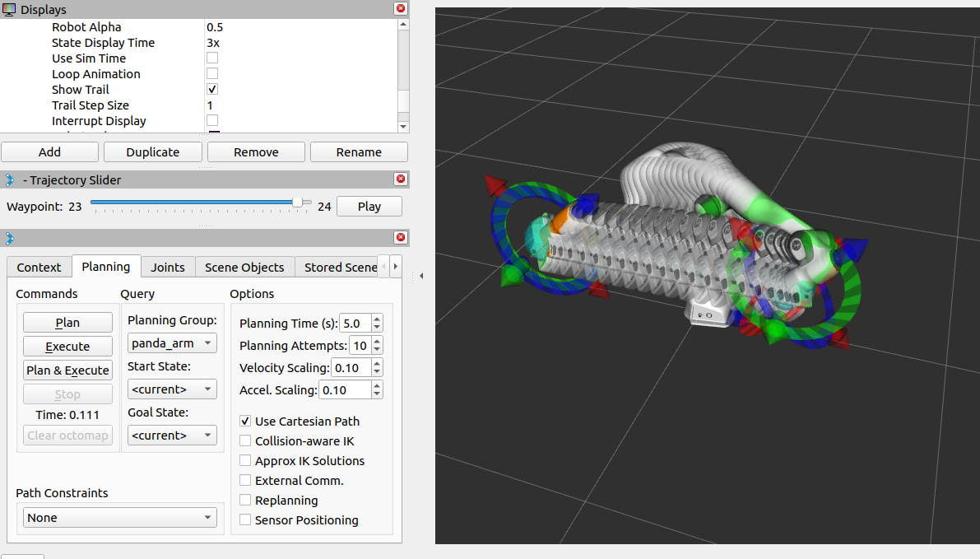Click the Remove display button
This screenshot has height=559, width=980.
pos(256,152)
